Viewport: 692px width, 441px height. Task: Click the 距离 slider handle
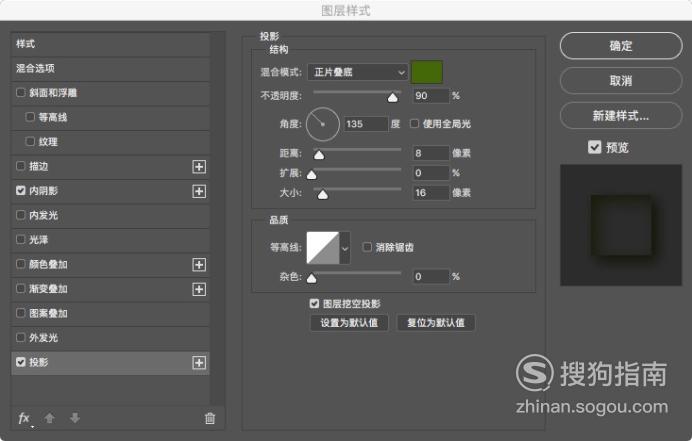click(x=319, y=155)
